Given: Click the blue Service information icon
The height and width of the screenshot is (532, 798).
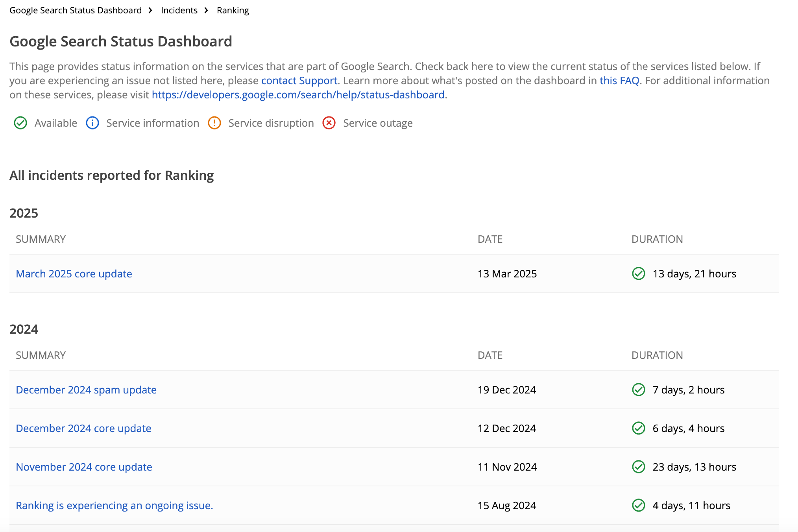Looking at the screenshot, I should tap(92, 123).
